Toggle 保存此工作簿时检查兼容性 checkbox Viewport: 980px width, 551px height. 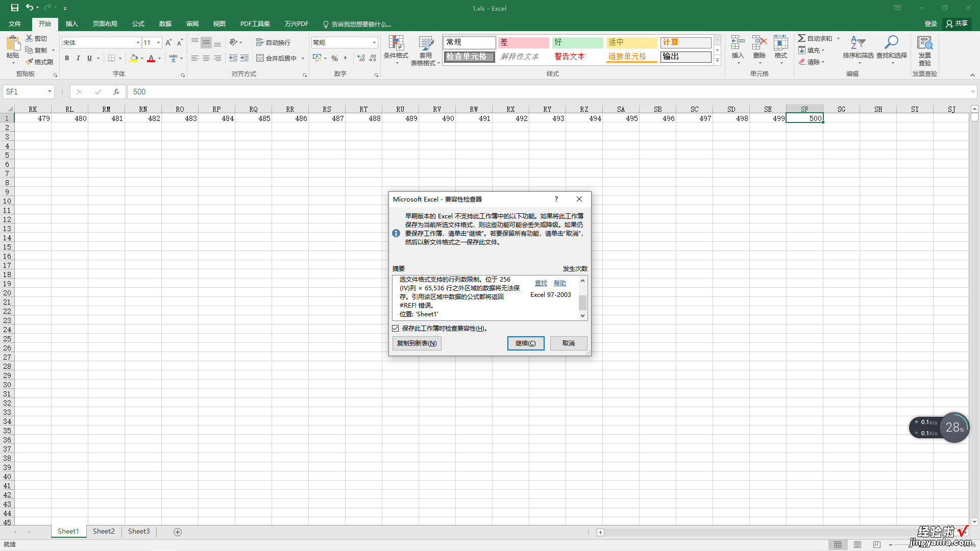pyautogui.click(x=396, y=329)
